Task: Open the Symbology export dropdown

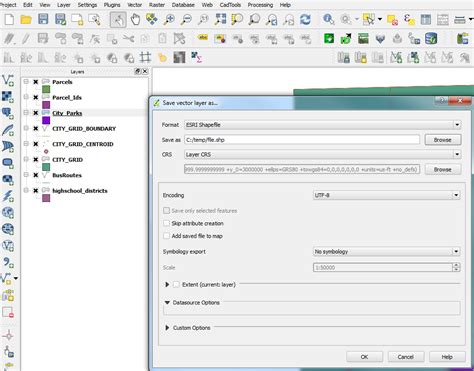Action: (387, 251)
